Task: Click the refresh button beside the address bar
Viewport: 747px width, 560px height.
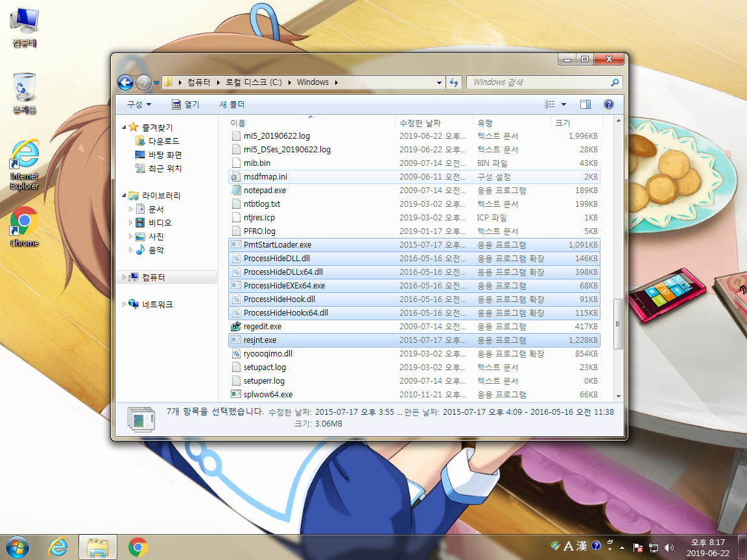Action: (453, 82)
